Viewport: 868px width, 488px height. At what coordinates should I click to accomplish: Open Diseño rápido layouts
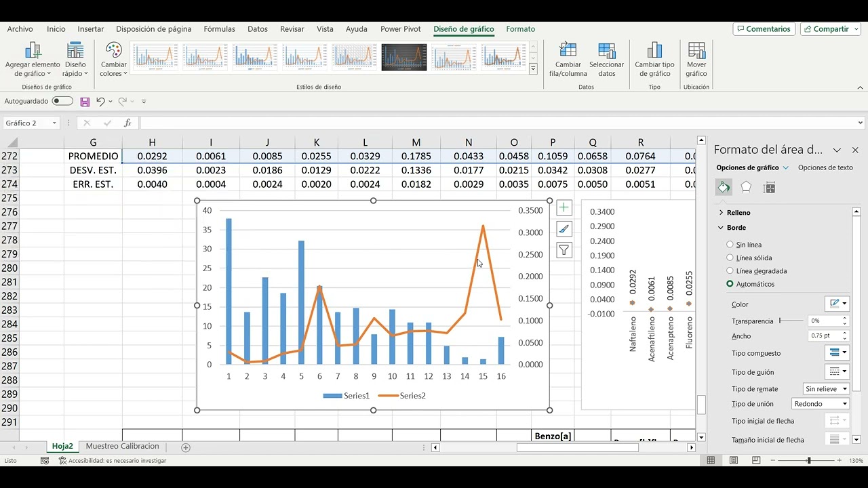point(75,60)
